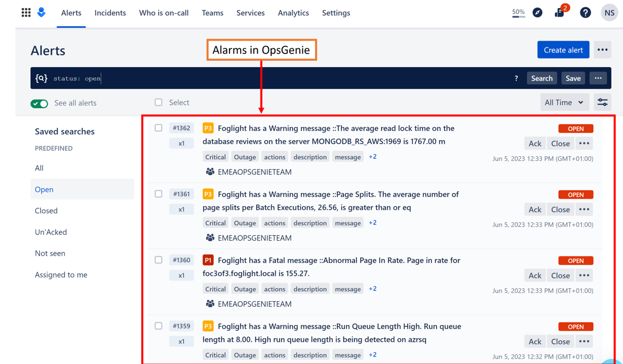This screenshot has width=623, height=364.
Task: Open the All Time range dropdown
Action: point(564,103)
